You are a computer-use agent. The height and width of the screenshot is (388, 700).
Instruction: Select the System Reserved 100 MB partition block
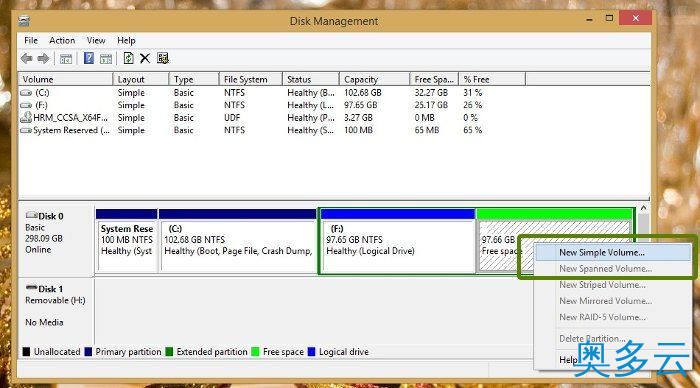pyautogui.click(x=127, y=241)
